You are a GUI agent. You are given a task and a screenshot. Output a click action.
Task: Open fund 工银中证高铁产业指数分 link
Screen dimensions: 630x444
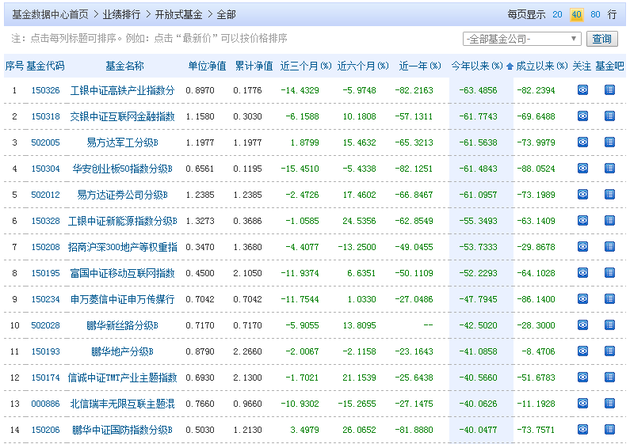pyautogui.click(x=122, y=90)
